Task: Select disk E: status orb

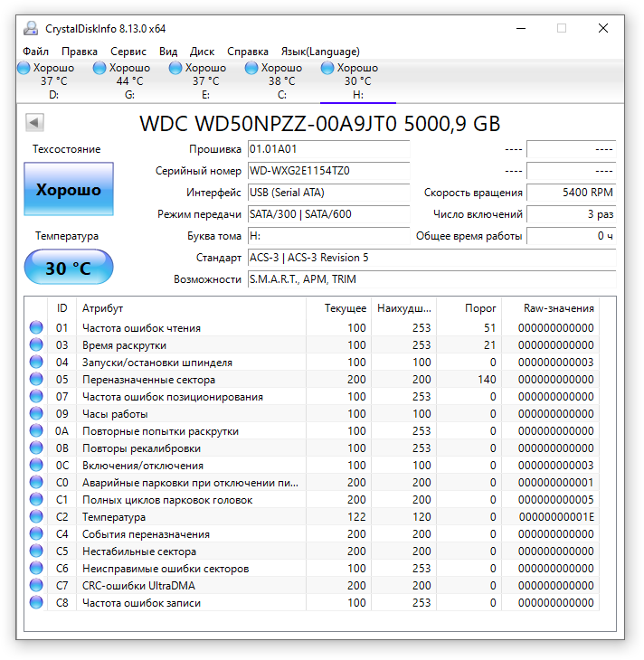Action: 175,68
